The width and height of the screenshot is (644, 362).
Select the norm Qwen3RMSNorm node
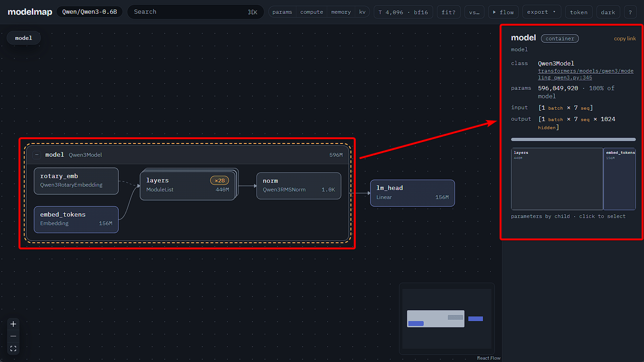299,186
